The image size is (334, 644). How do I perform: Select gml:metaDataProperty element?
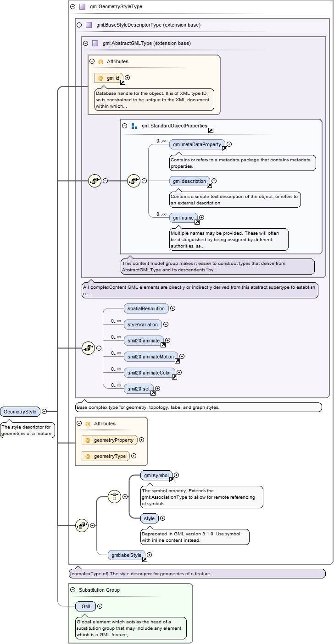pos(197,144)
